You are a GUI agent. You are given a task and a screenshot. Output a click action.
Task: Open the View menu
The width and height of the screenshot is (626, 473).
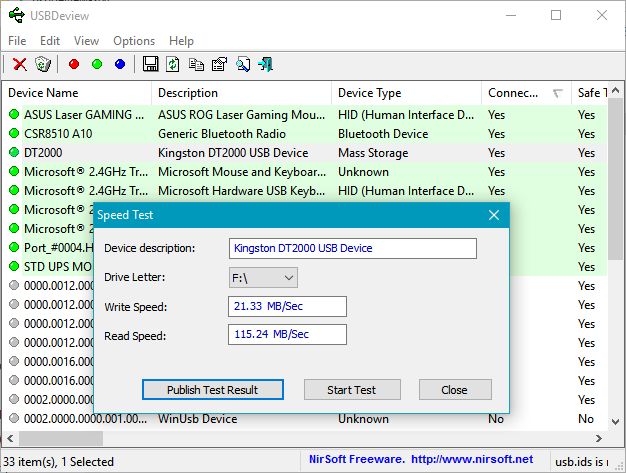coord(86,41)
